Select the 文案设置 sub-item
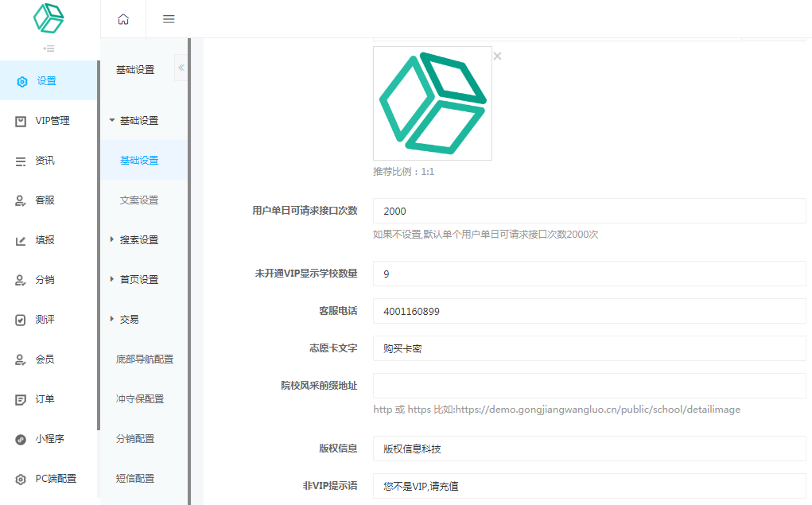Viewport: 812px width, 505px height. [x=144, y=200]
